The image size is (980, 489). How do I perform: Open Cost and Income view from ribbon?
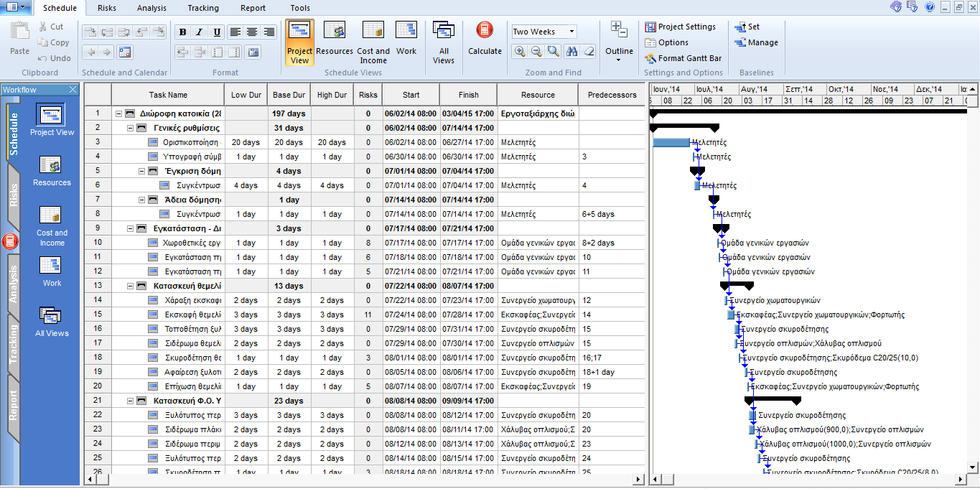[x=373, y=42]
